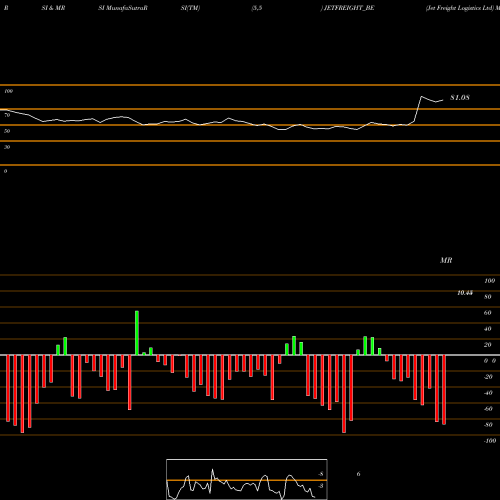Click the 'MR' panel title
The image size is (500, 500).
click(x=446, y=260)
